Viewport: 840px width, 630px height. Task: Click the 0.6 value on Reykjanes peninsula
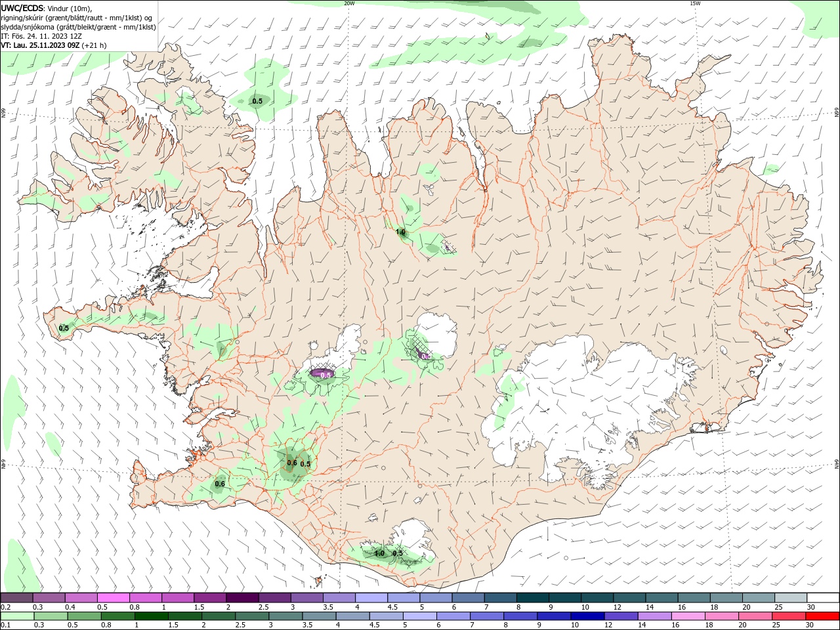point(220,484)
